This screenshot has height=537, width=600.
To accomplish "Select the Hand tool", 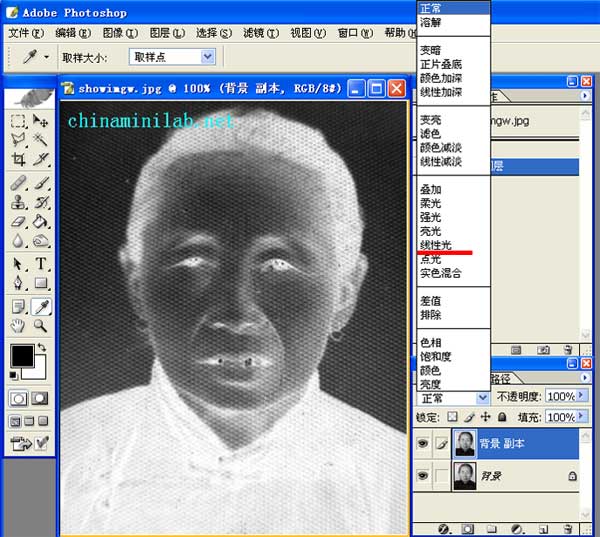I will click(x=18, y=325).
